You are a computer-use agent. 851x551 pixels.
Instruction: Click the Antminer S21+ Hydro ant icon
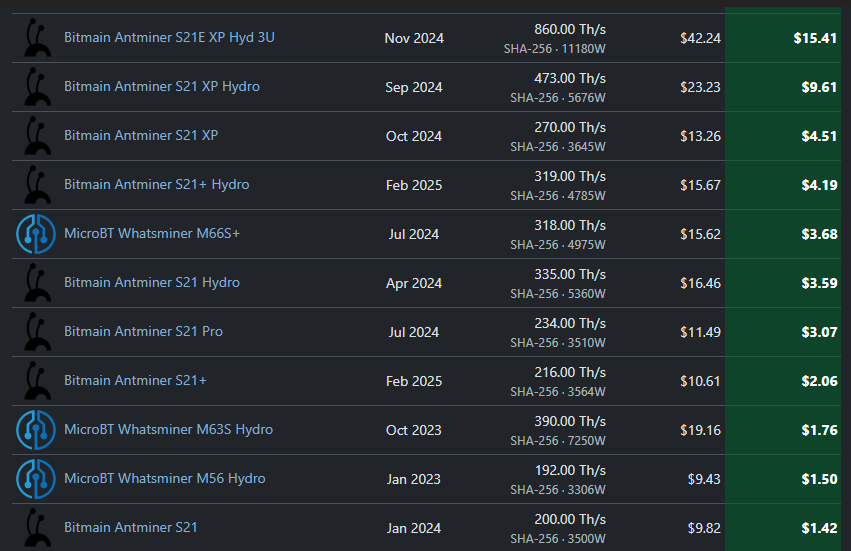pos(37,185)
